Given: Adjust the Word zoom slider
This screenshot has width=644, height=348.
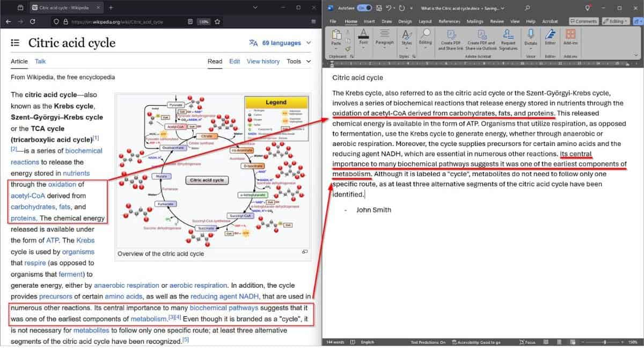Looking at the screenshot, I should click(x=604, y=342).
